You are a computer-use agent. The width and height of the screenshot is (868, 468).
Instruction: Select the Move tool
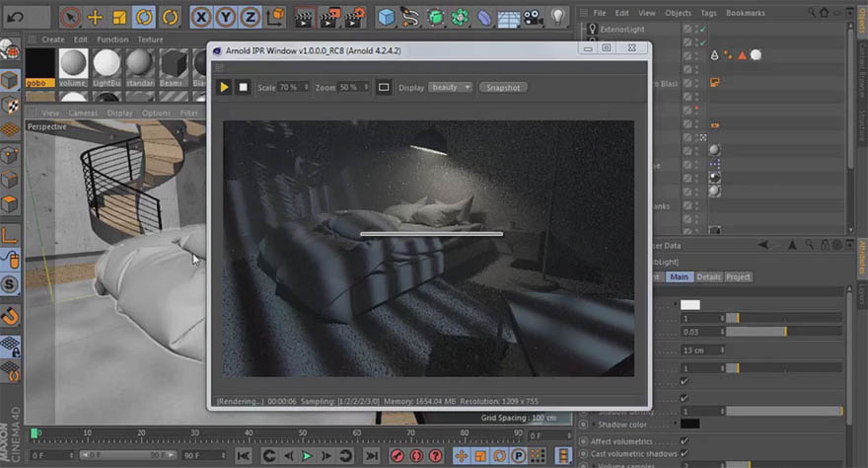coord(96,17)
